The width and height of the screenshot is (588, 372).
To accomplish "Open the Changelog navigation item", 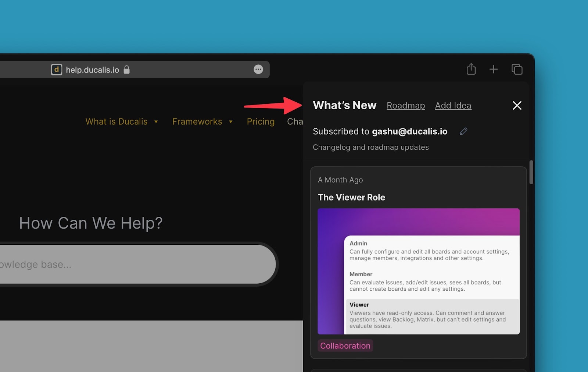I will coord(296,121).
